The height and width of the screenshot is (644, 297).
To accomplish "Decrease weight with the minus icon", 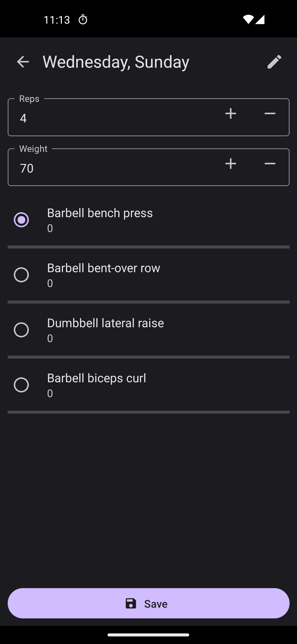I will coord(270,164).
